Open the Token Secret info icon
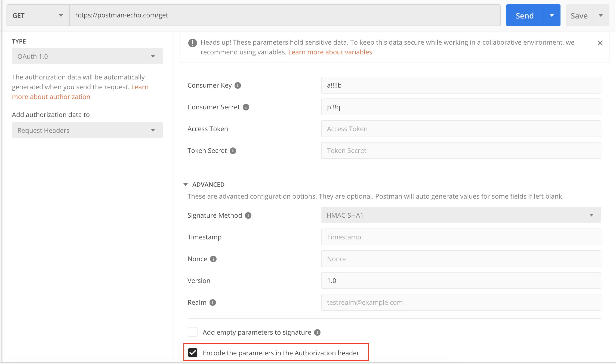This screenshot has width=616, height=364. click(x=233, y=150)
